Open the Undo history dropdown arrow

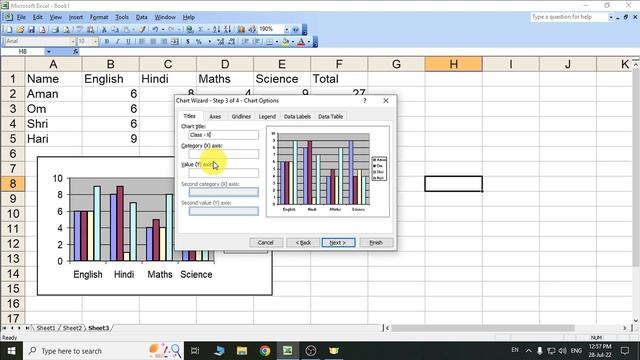163,29
